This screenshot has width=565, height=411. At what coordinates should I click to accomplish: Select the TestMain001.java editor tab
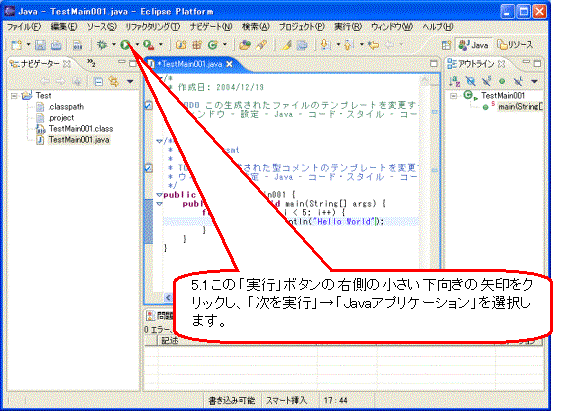pyautogui.click(x=190, y=64)
